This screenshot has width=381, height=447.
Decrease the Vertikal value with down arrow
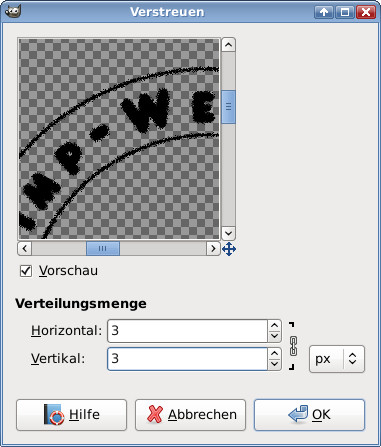(274, 364)
